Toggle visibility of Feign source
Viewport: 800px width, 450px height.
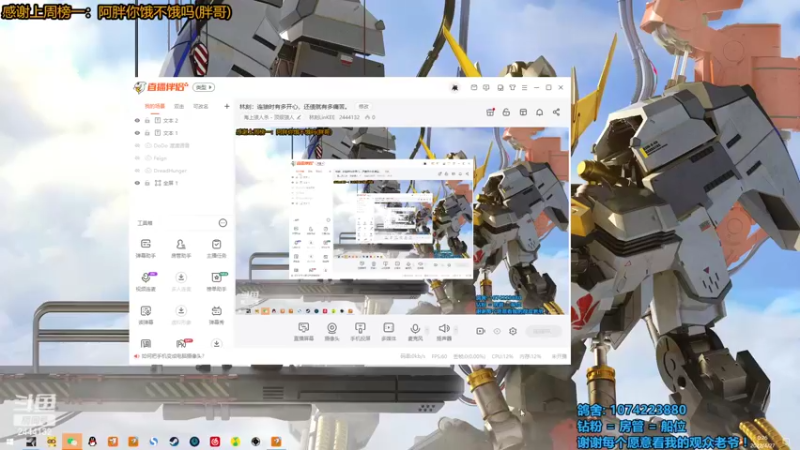pos(137,158)
